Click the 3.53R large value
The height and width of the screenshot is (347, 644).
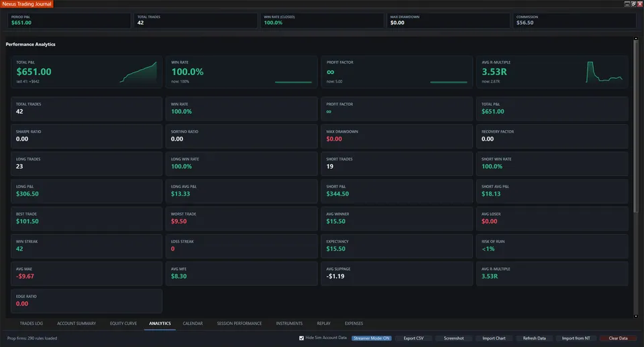[494, 72]
